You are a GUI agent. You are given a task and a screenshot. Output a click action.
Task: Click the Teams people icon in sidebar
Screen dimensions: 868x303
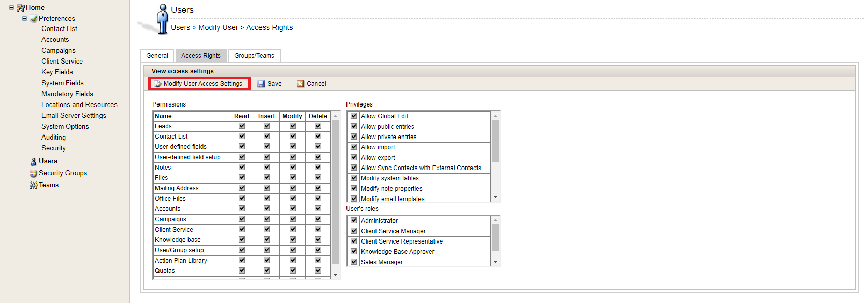click(x=34, y=185)
